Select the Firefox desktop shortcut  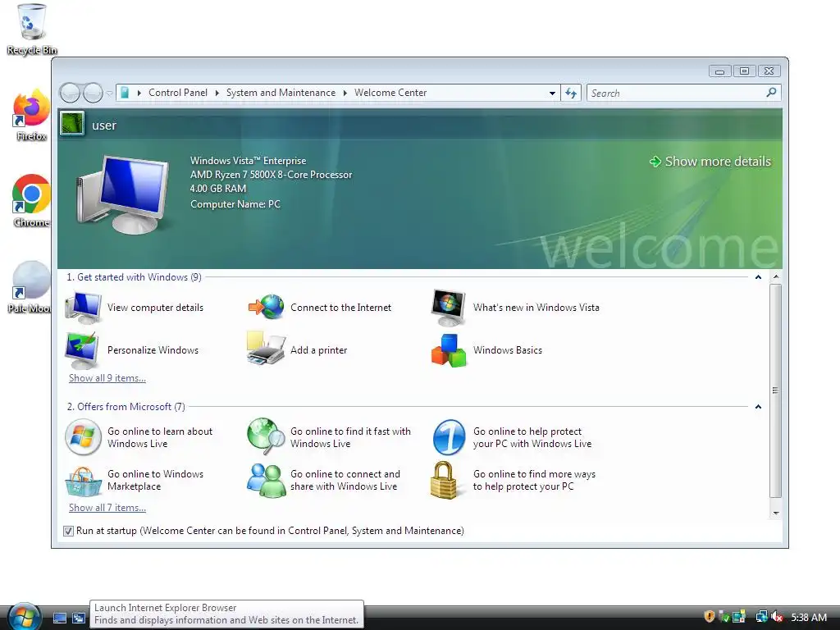(32, 115)
